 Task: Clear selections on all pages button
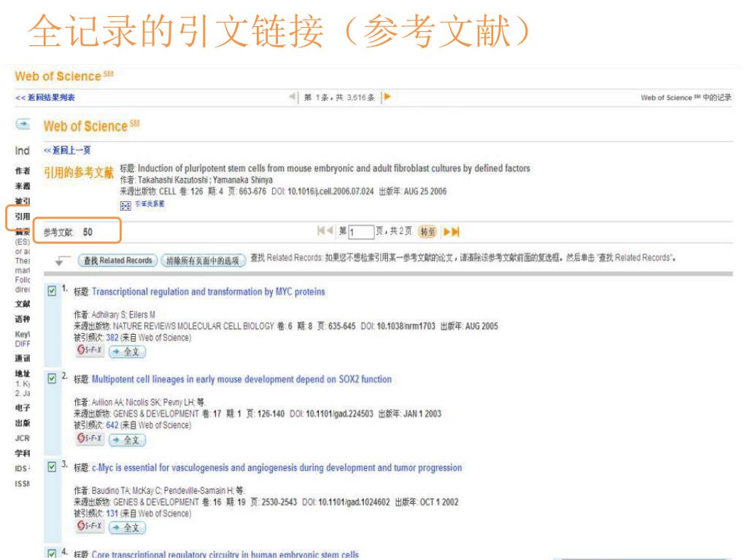(x=203, y=260)
